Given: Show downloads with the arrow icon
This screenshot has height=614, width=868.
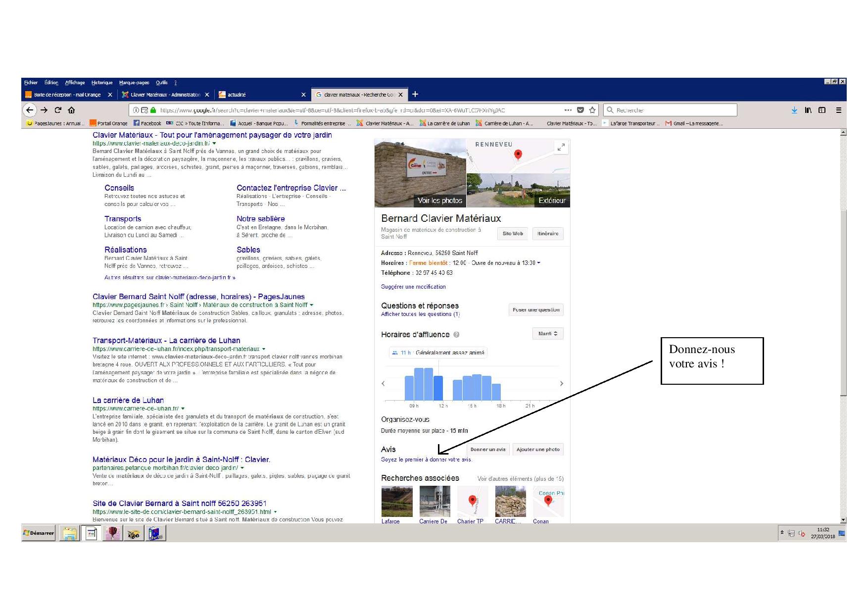Looking at the screenshot, I should click(x=794, y=110).
